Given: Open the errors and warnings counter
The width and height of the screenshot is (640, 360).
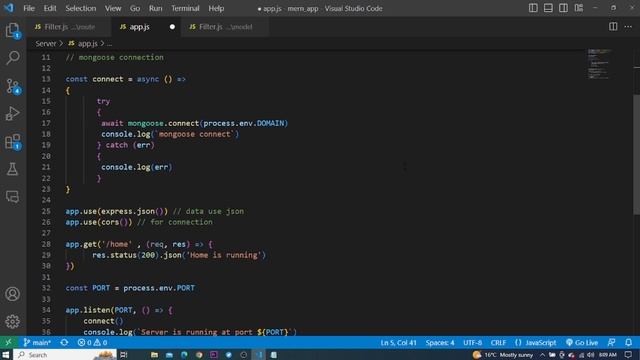Looking at the screenshot, I should [92, 342].
